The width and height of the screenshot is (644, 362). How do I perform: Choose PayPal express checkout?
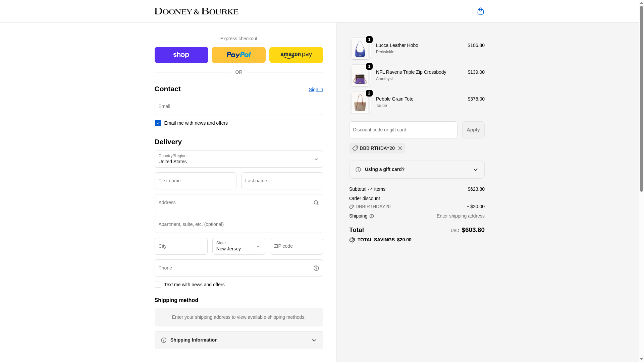238,55
